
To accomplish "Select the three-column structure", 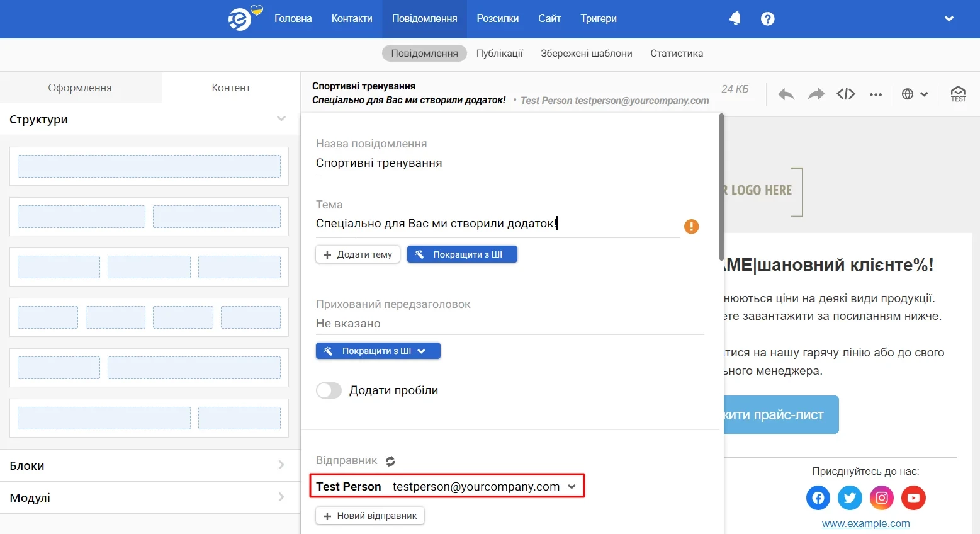I will pyautogui.click(x=149, y=267).
